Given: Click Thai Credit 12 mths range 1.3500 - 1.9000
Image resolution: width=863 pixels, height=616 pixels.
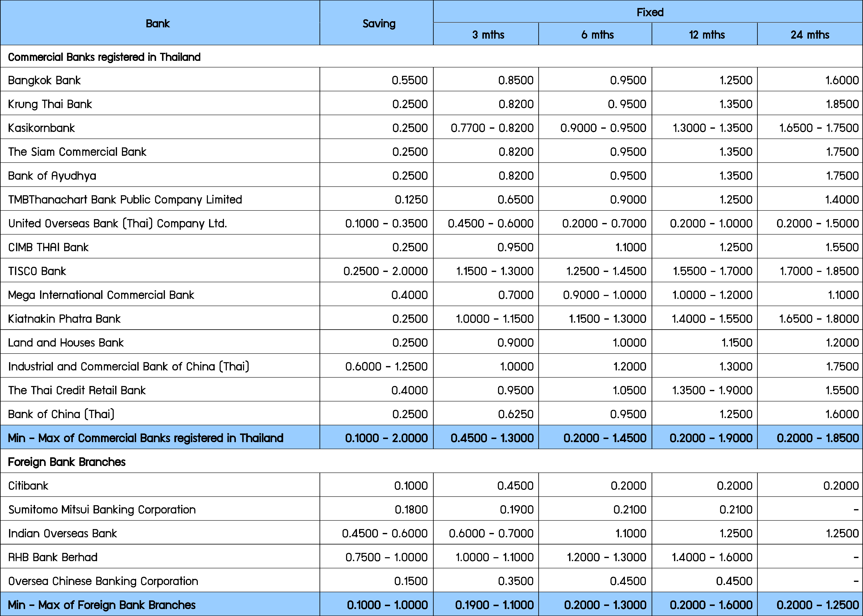Looking at the screenshot, I should point(712,390).
